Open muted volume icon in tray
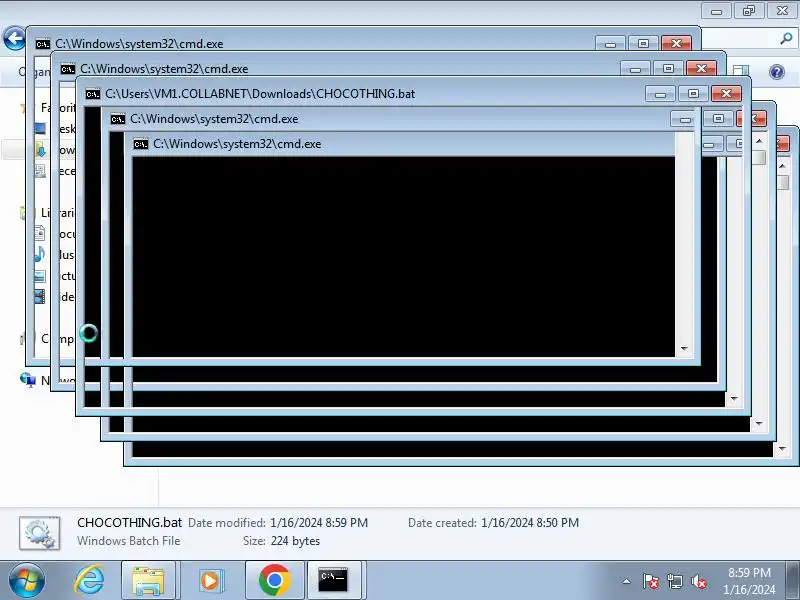Viewport: 800px width, 600px height. point(698,581)
